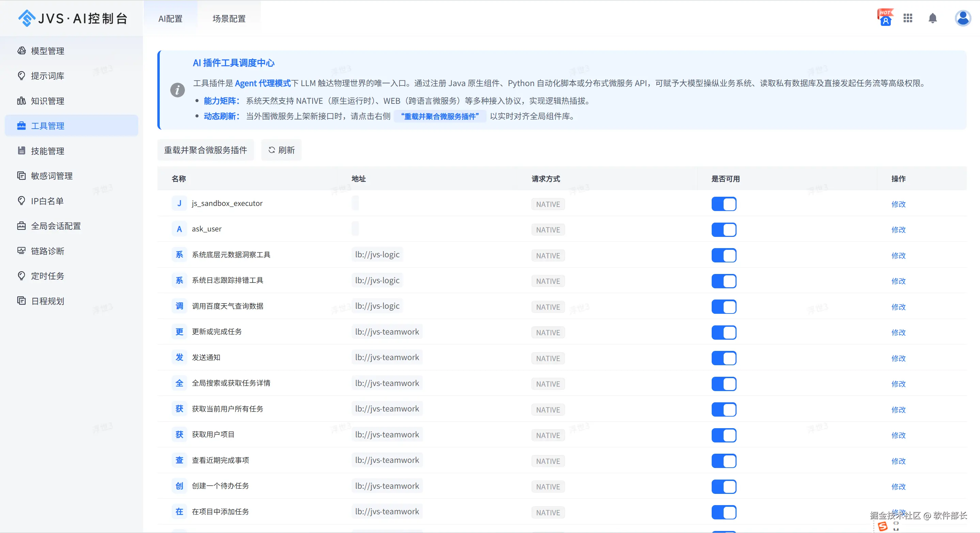
Task: Select the AI配置 tab
Action: pyautogui.click(x=171, y=19)
